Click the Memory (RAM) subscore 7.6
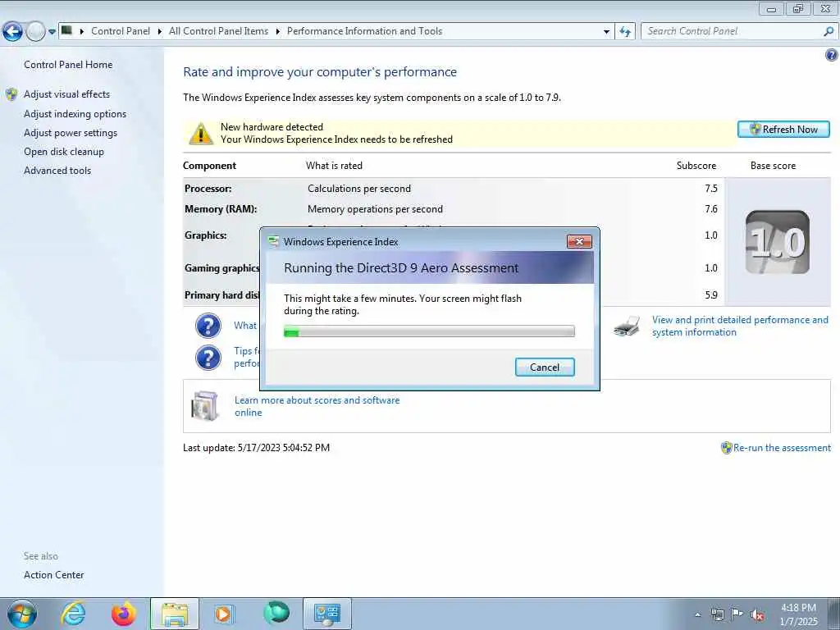 coord(711,209)
